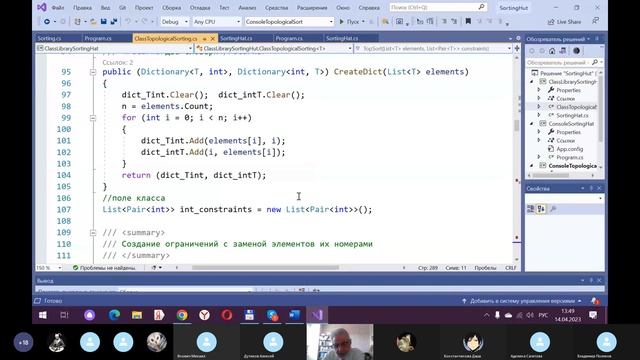Click the Save All icon
This screenshot has width=640, height=360.
(x=113, y=22)
